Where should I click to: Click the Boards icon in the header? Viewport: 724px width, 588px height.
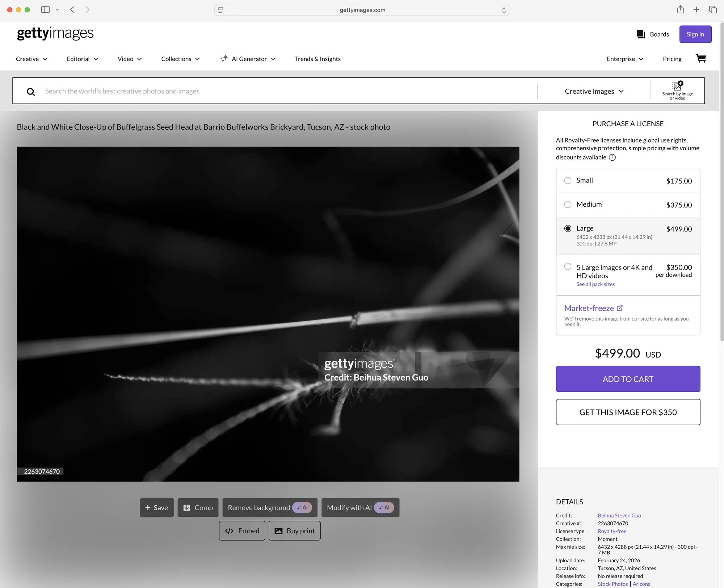[640, 34]
